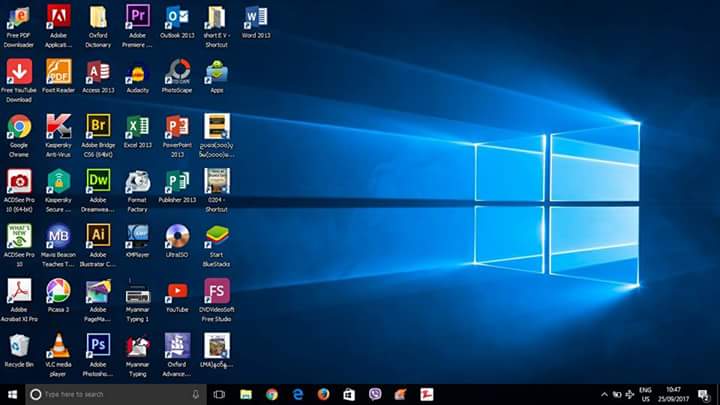Select the Excel 2013 desktop icon

pos(137,131)
